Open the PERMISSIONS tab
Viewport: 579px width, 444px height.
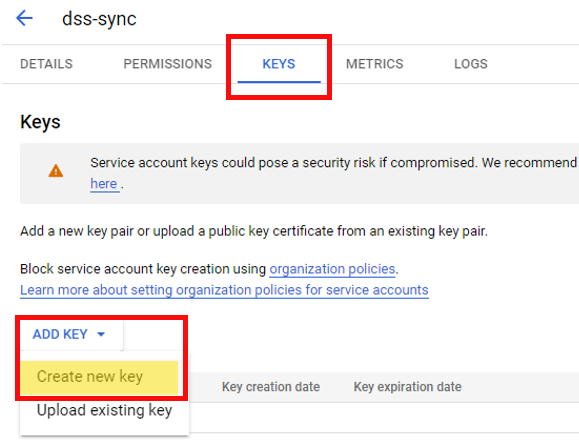(x=168, y=64)
